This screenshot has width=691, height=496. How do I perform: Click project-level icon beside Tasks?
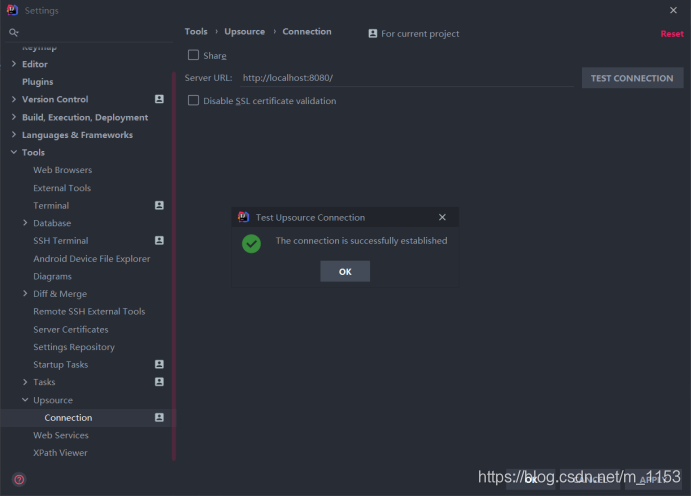pyautogui.click(x=160, y=381)
